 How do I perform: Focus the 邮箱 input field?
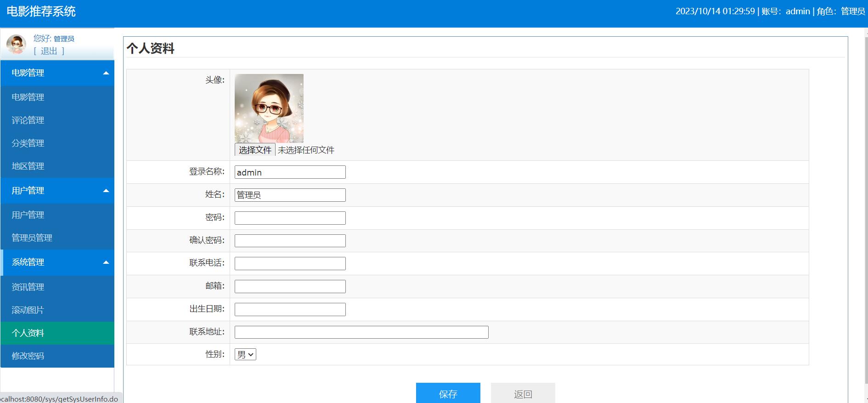[290, 286]
